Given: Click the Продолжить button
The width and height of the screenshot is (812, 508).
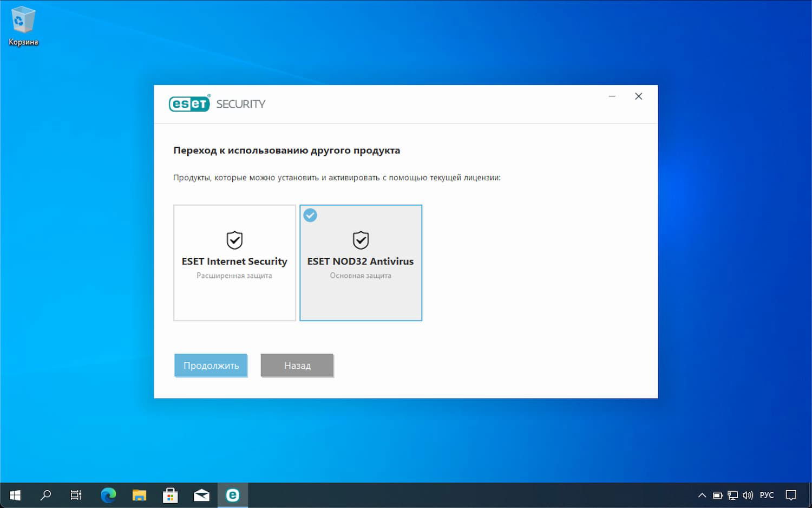Looking at the screenshot, I should [x=211, y=365].
